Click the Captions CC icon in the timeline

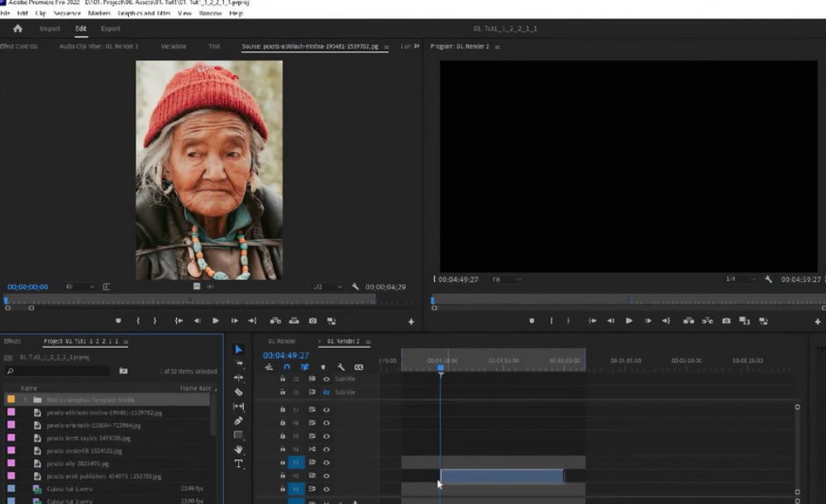click(358, 367)
